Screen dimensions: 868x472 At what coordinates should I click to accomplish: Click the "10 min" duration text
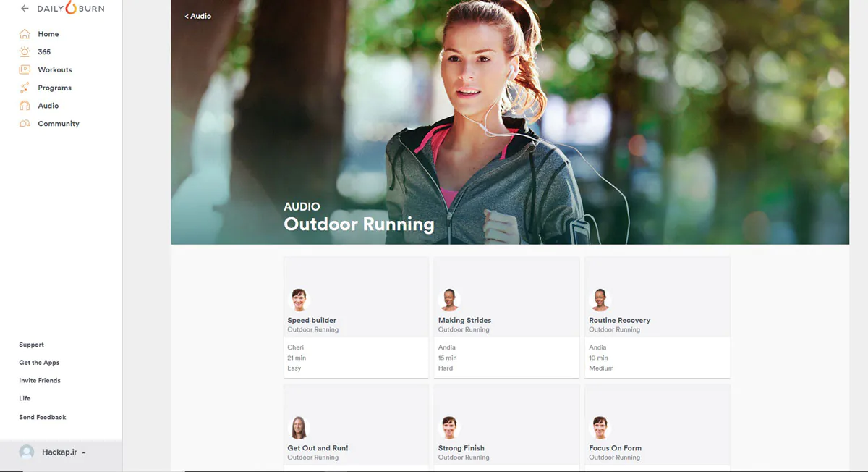point(599,358)
